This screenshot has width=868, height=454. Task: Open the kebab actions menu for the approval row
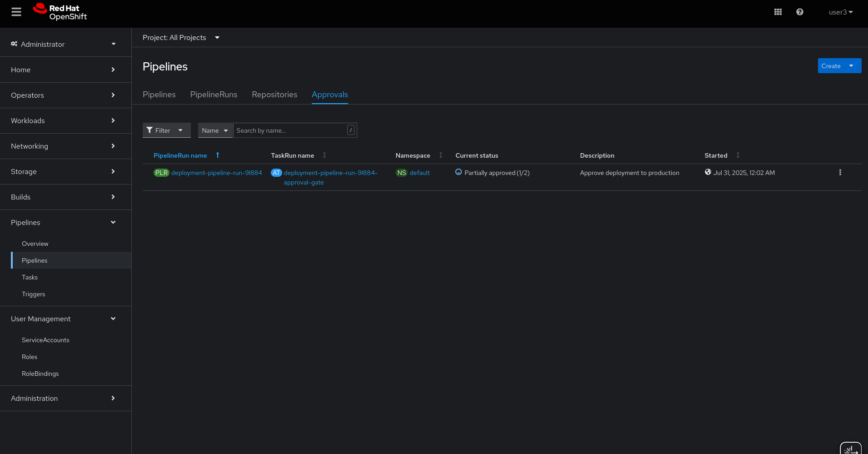840,173
